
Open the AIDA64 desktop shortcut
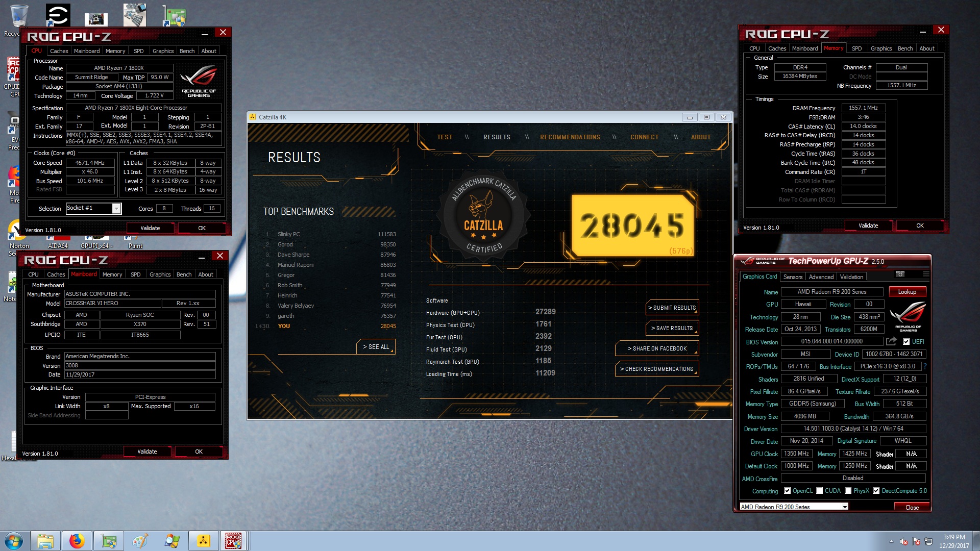58,242
